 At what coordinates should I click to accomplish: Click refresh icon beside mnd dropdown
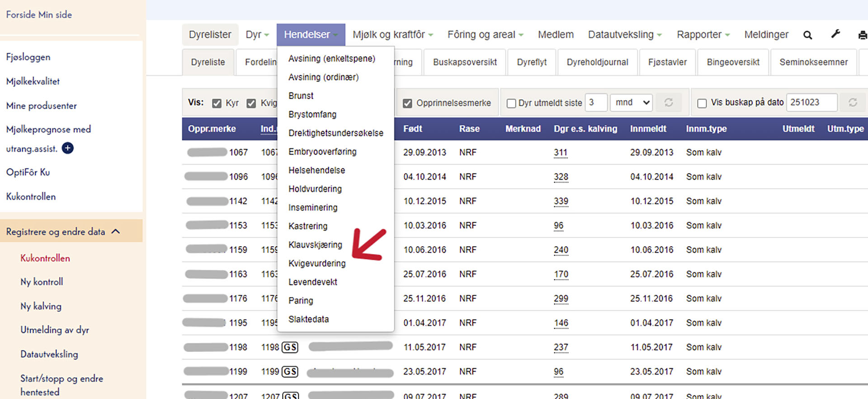(x=669, y=103)
